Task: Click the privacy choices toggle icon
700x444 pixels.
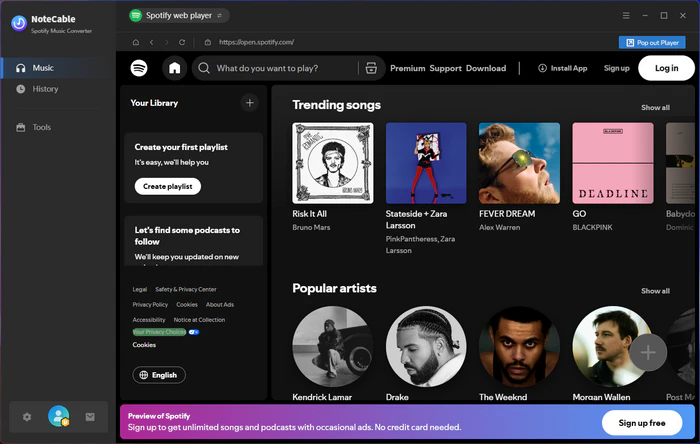Action: 194,332
